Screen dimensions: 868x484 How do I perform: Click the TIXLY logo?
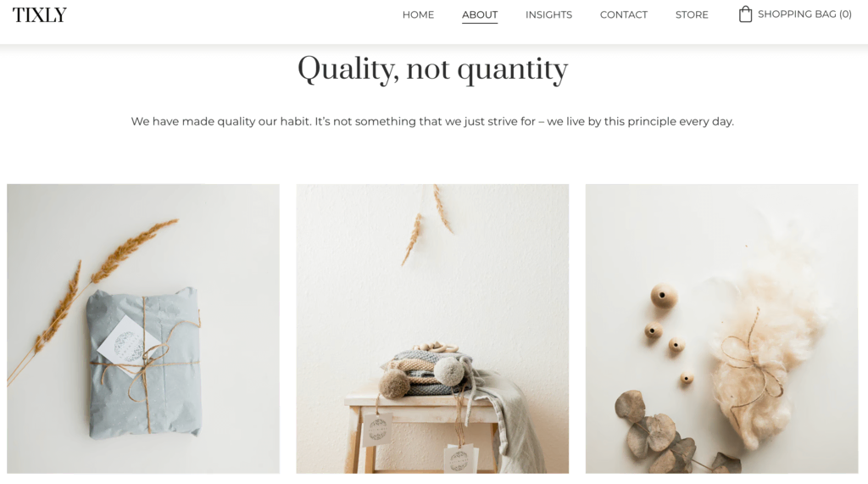(x=39, y=15)
